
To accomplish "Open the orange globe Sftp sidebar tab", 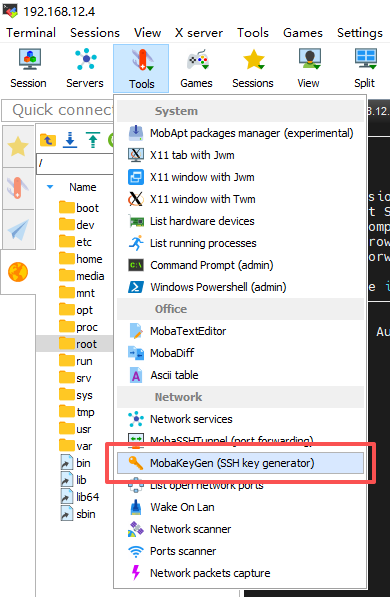I will [x=18, y=272].
